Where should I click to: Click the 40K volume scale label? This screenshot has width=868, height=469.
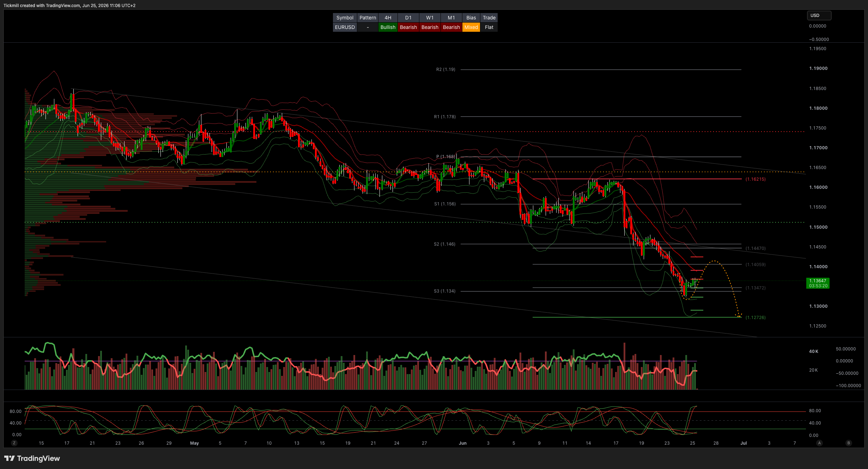[x=814, y=351]
